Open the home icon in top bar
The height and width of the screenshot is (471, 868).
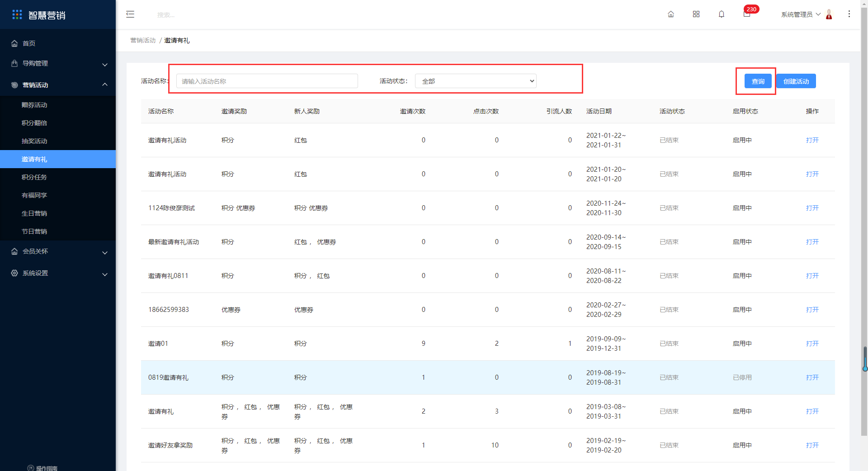click(671, 14)
